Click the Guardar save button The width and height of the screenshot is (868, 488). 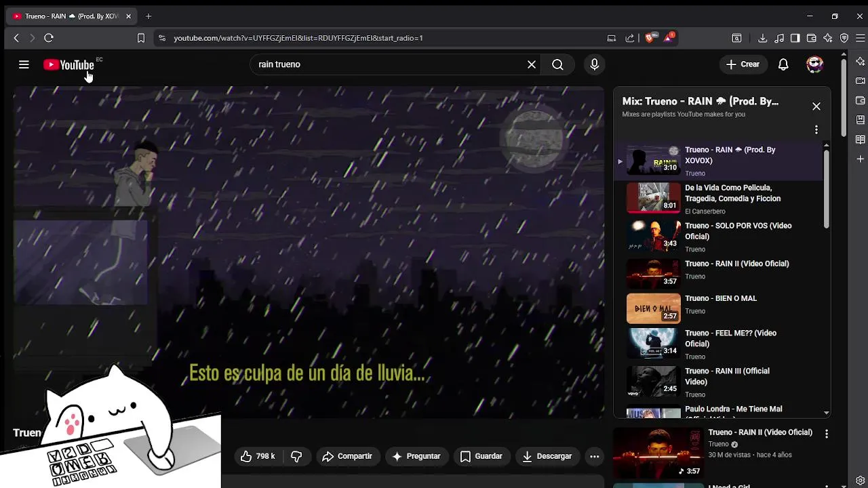click(481, 456)
